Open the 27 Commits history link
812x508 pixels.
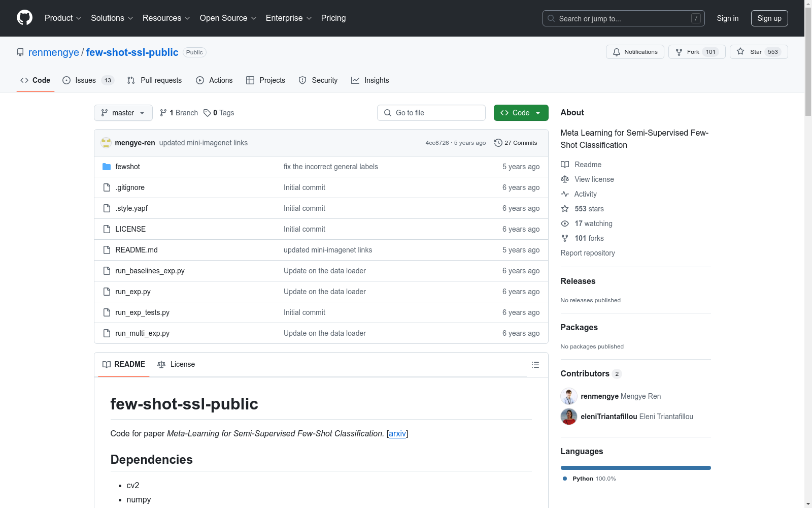(x=516, y=143)
